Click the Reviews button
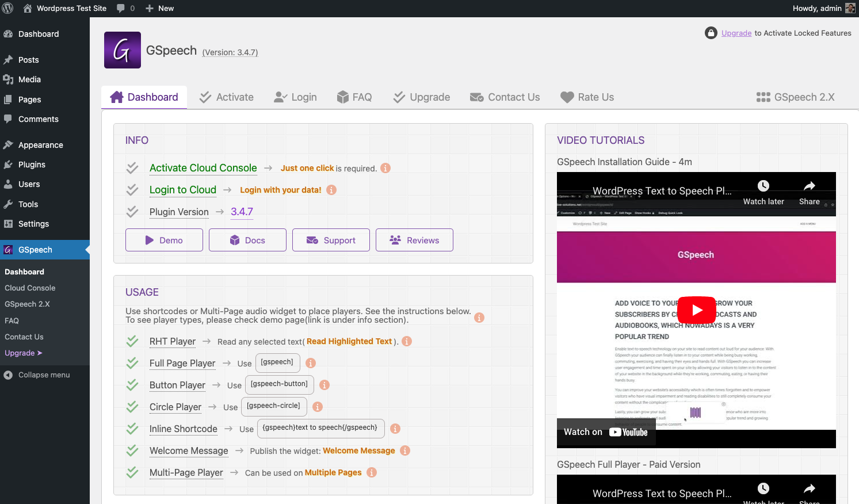 click(x=414, y=240)
